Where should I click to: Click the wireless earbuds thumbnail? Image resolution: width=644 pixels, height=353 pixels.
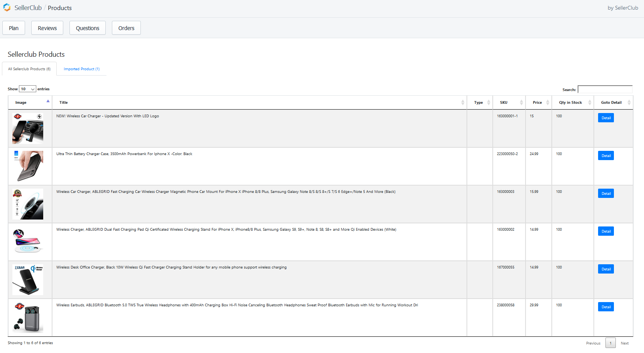pyautogui.click(x=28, y=318)
